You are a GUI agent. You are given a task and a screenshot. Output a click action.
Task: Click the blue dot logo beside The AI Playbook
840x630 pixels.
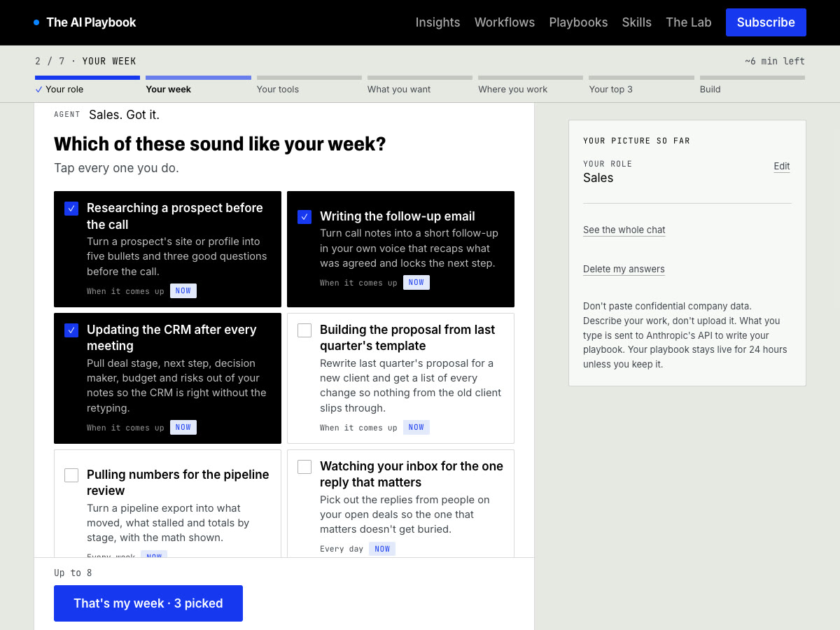point(36,22)
